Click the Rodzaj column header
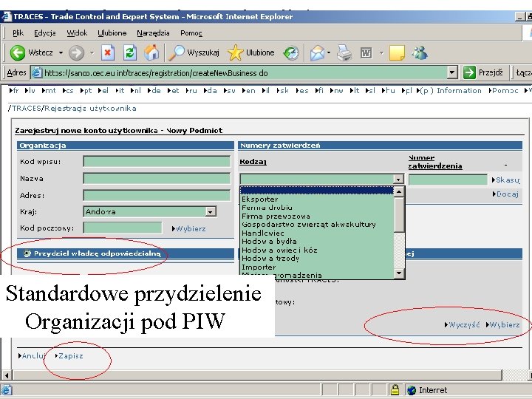 coord(253,162)
